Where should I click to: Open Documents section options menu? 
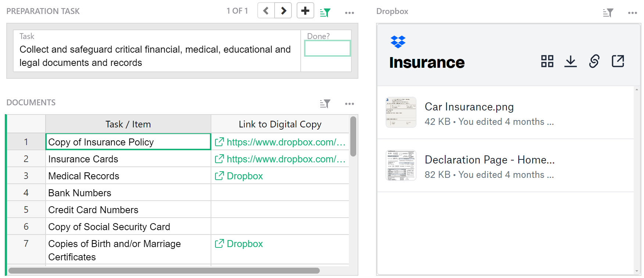(349, 104)
